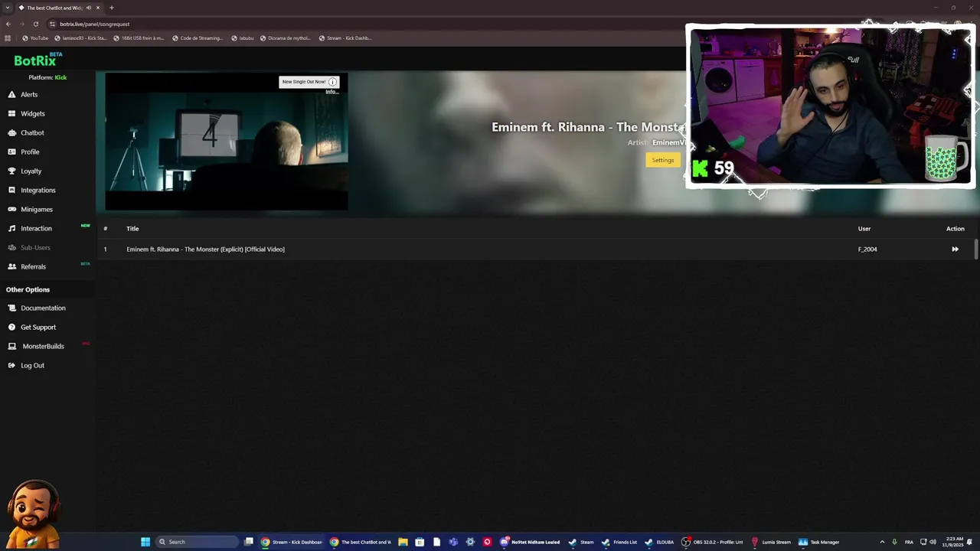Open the Diorama de mythol bookmark

286,38
